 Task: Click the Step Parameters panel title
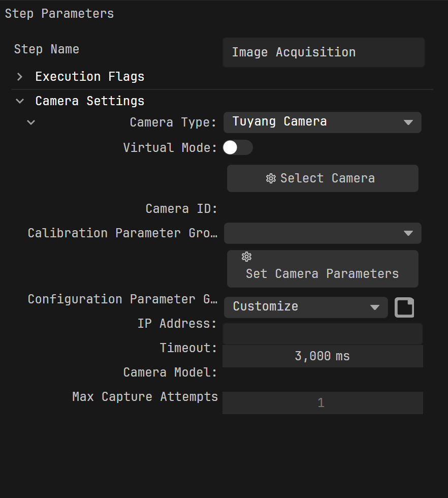[59, 14]
